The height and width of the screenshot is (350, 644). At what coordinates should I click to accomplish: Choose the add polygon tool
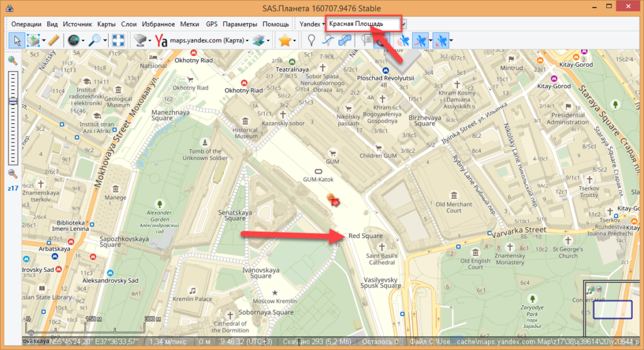coord(345,40)
